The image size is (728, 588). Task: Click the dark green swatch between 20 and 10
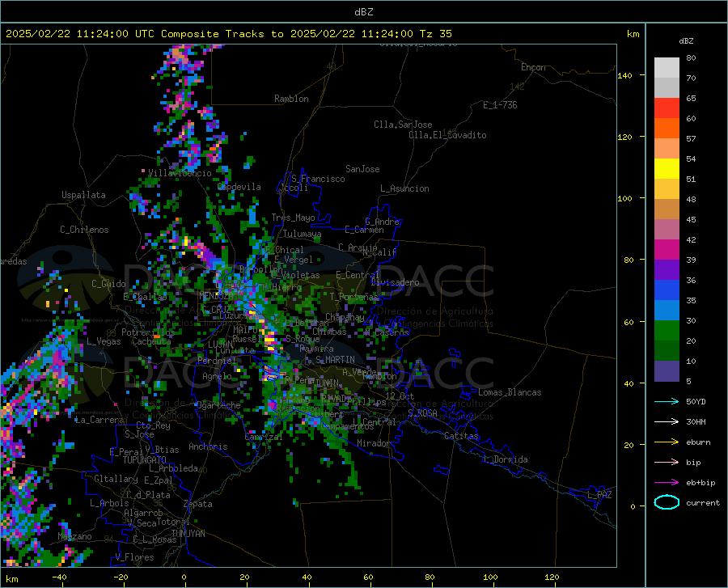tap(667, 351)
